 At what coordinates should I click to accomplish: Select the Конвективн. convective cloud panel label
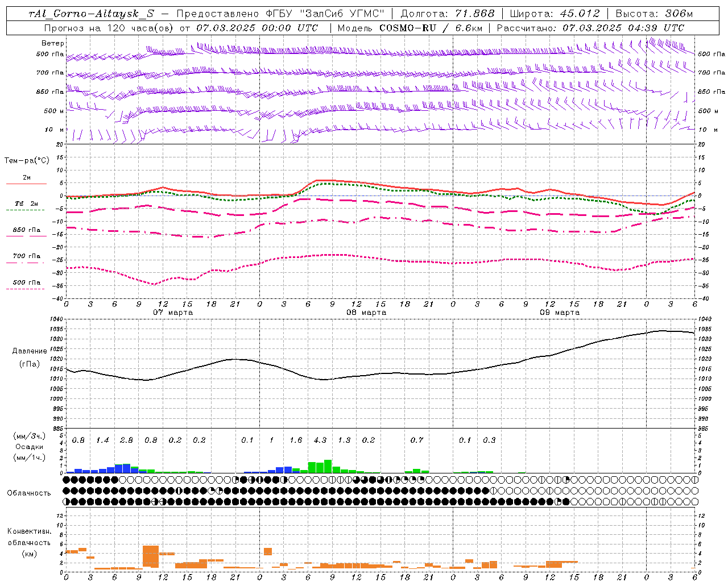tap(30, 531)
